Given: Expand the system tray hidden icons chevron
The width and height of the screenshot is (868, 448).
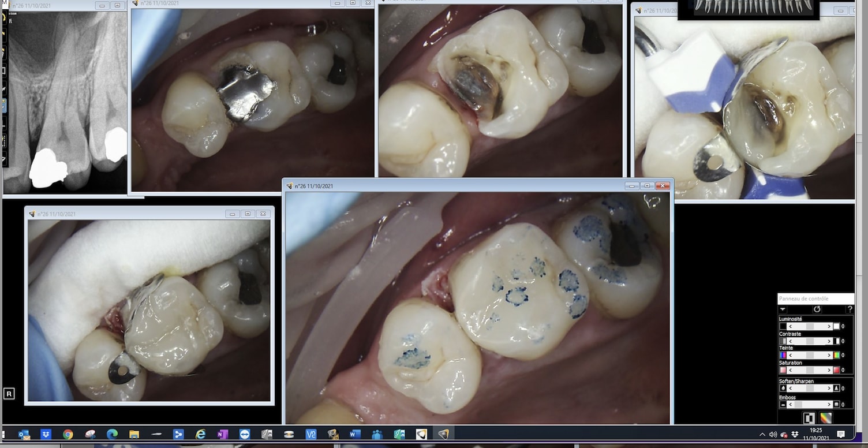Looking at the screenshot, I should (762, 434).
